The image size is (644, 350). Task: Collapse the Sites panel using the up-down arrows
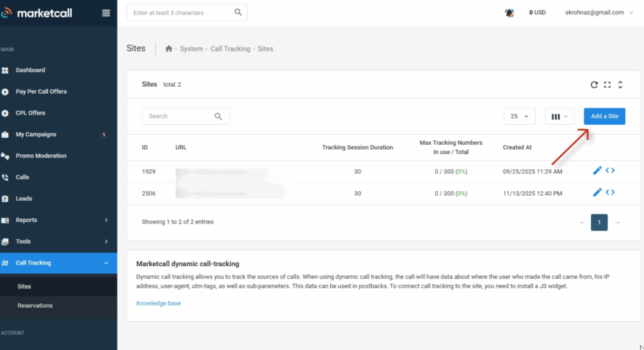click(x=620, y=84)
